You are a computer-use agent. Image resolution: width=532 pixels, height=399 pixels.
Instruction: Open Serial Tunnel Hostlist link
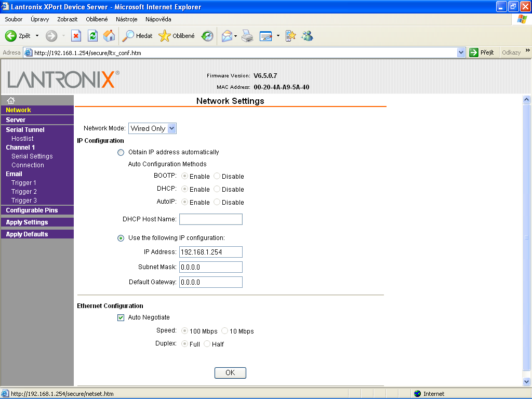click(x=22, y=138)
